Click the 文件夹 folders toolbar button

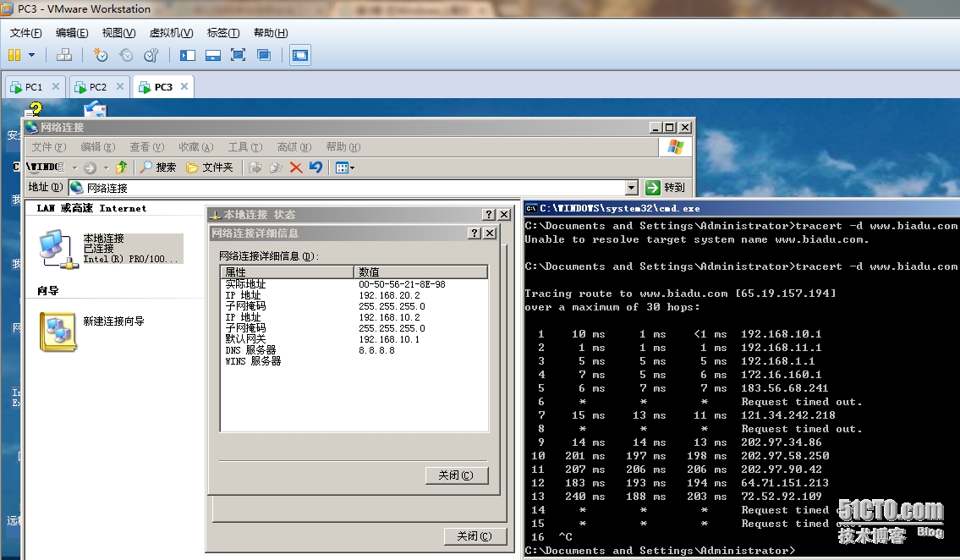(x=210, y=167)
